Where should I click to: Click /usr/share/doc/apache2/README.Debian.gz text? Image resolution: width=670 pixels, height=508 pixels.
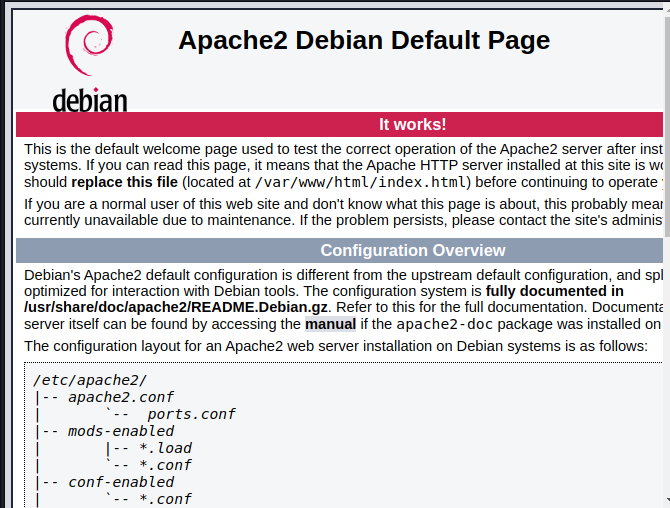[176, 307]
